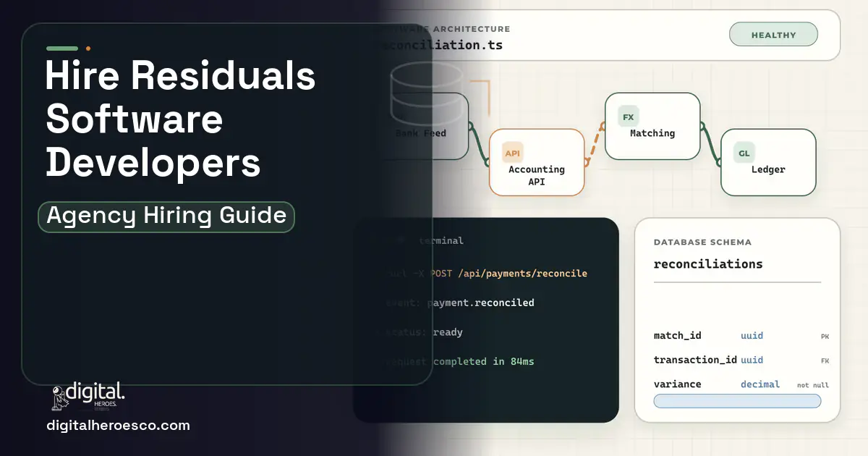Click 'completed in 84ms' terminal line

pos(483,361)
